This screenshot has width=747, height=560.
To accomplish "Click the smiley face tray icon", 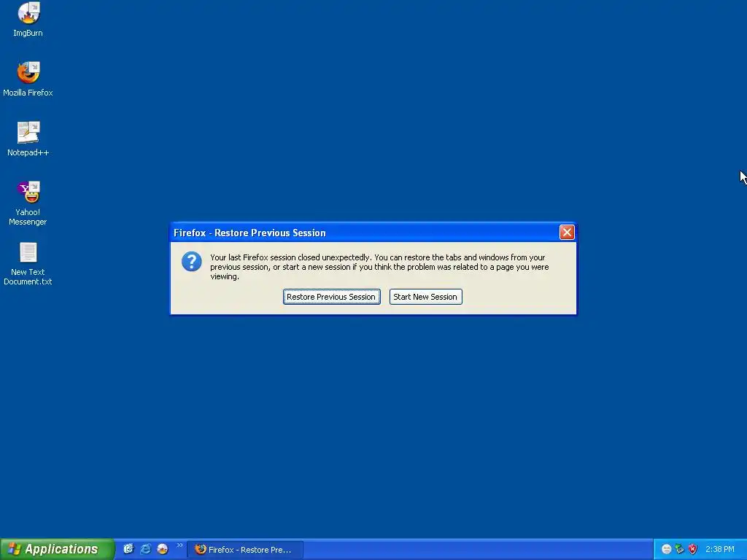I will coord(667,550).
